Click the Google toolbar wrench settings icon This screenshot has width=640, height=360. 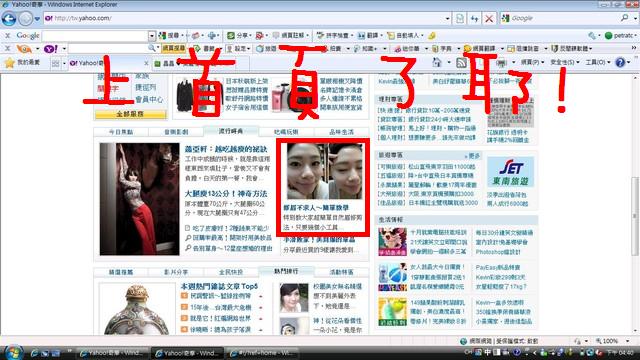pos(592,36)
